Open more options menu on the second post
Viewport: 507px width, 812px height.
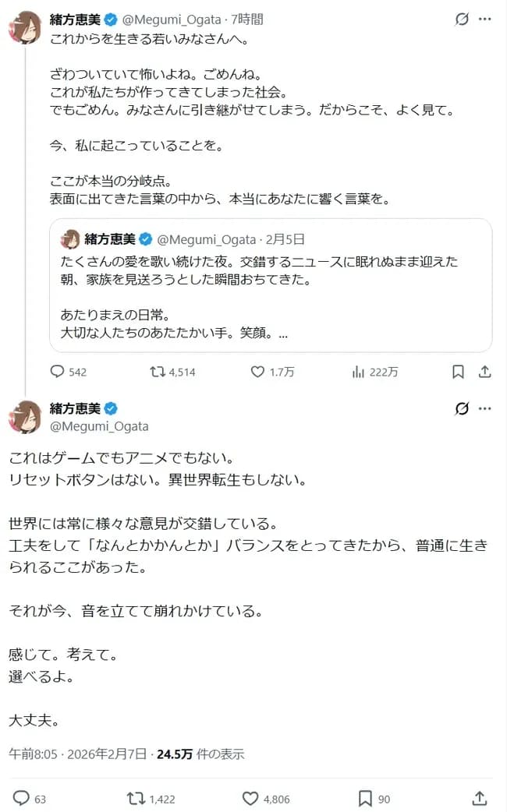(x=485, y=408)
